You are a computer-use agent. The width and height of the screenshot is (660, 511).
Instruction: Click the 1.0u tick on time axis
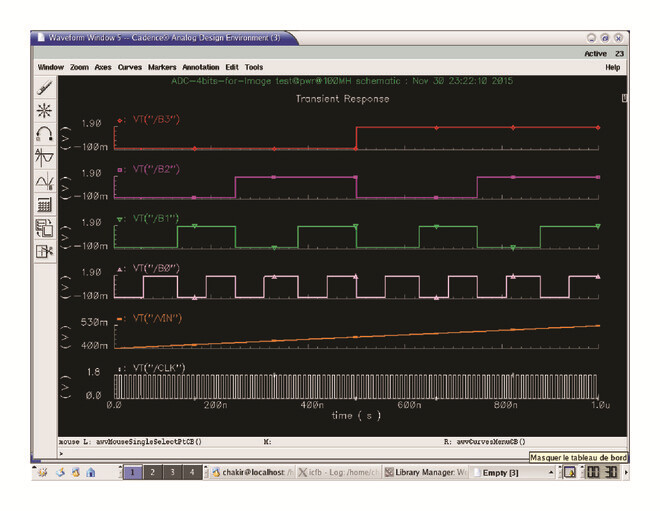pos(601,405)
